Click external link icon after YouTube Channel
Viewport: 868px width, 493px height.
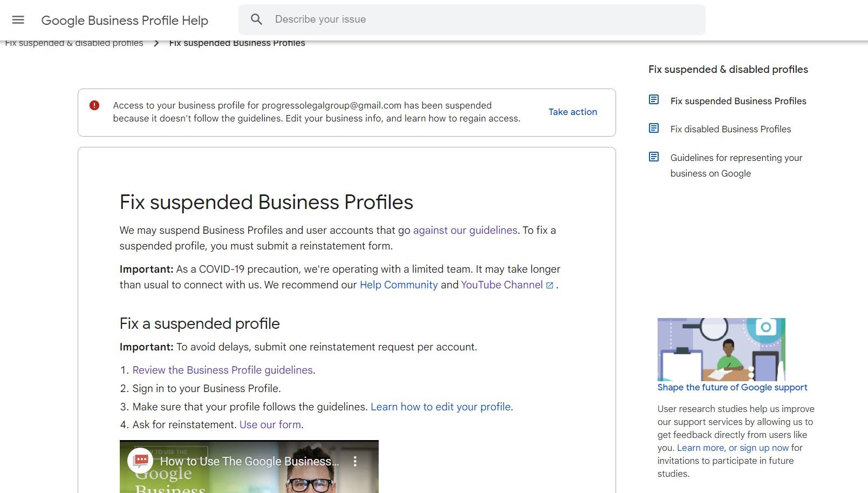click(x=550, y=285)
